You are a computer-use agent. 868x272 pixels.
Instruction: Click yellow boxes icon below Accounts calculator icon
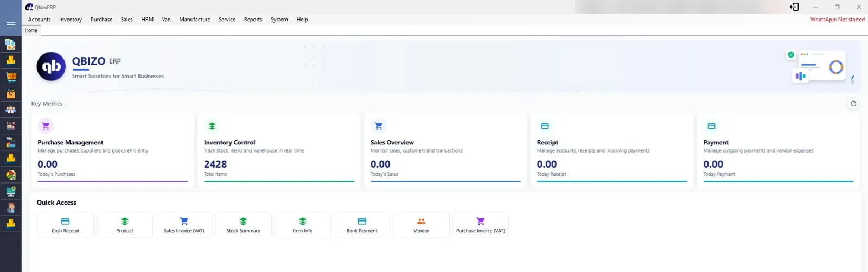pyautogui.click(x=10, y=60)
